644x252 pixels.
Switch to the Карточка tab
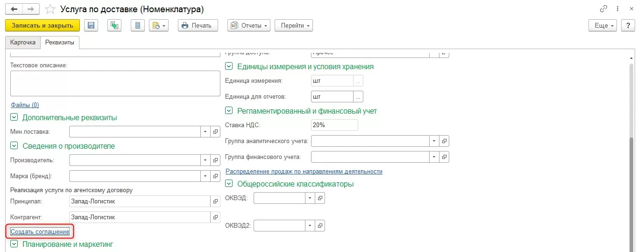tap(23, 42)
